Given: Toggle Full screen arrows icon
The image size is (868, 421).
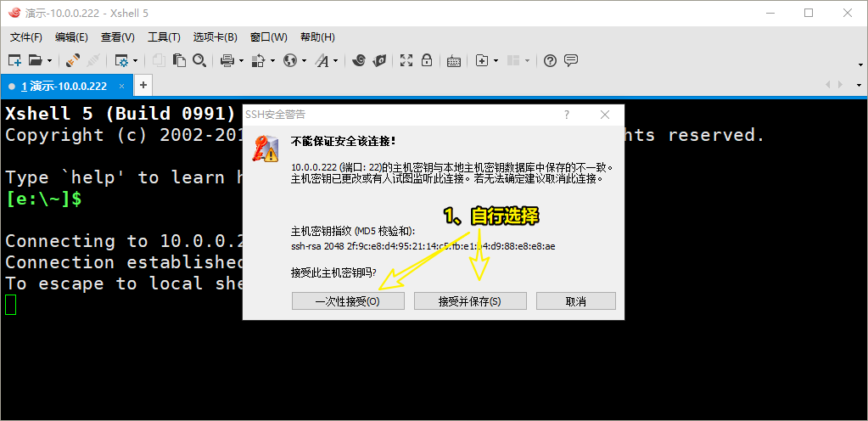Looking at the screenshot, I should 406,60.
